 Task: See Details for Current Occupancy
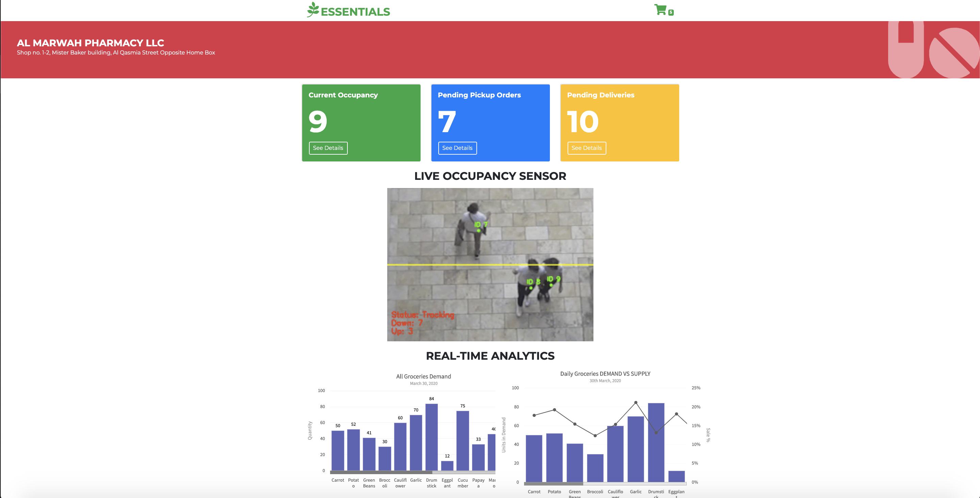[328, 148]
